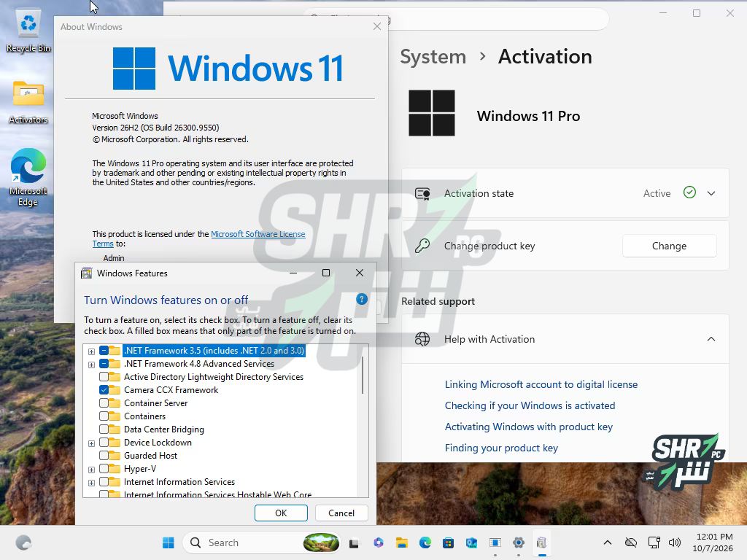Enable Device Lockdown checkbox
The height and width of the screenshot is (560, 747).
click(x=104, y=443)
